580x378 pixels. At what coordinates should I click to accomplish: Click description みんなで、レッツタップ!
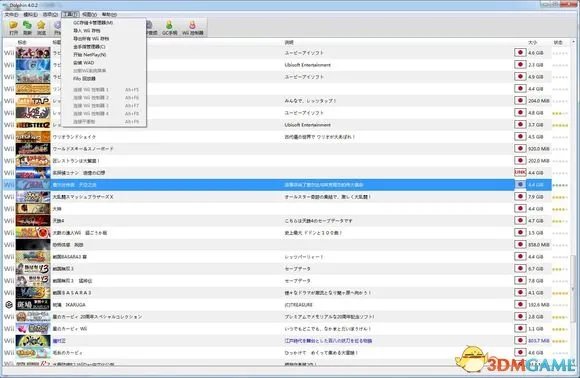(x=310, y=101)
